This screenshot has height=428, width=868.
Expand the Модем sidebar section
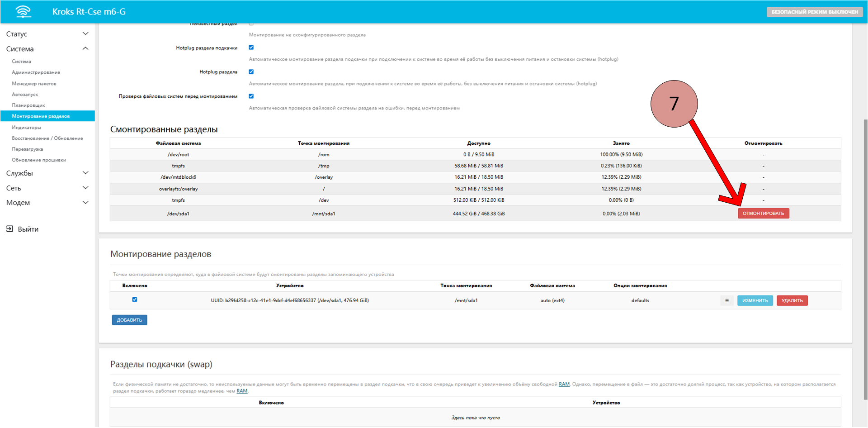point(85,203)
